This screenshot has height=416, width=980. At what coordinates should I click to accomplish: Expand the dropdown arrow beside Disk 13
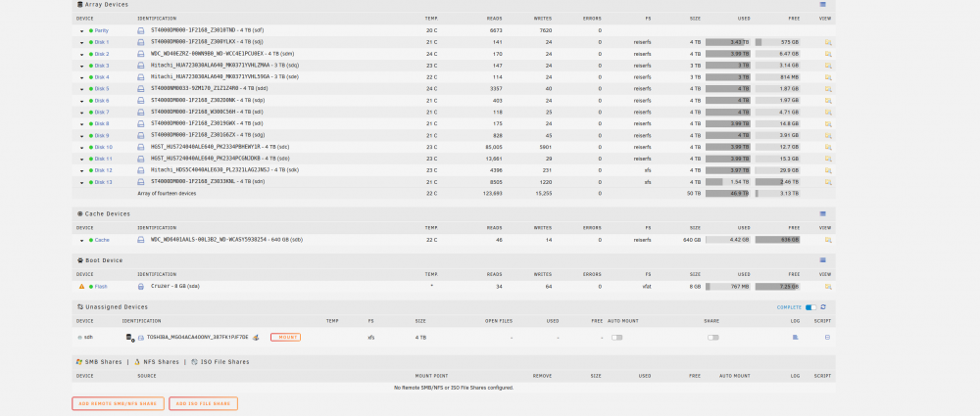pos(82,182)
